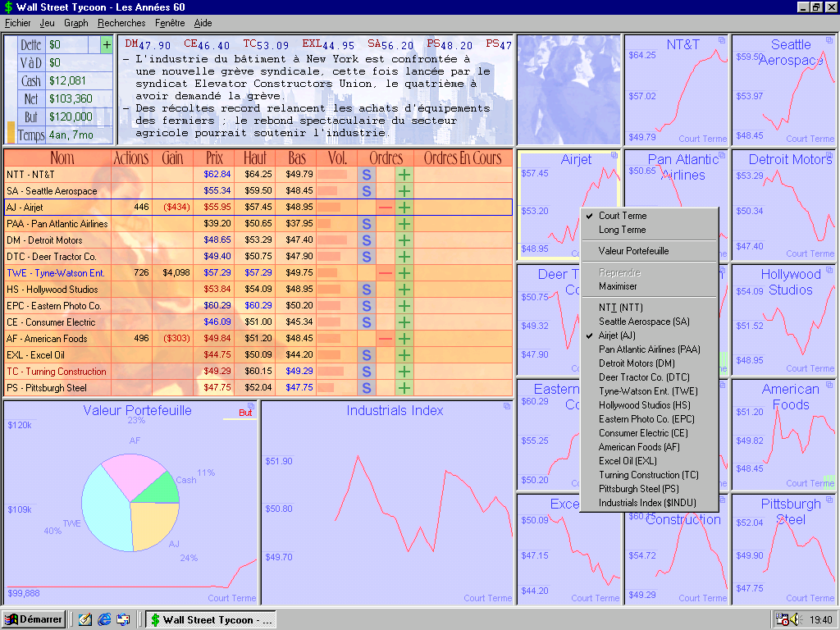Click the red minus sell icon for Tyne-Watson

pos(386,273)
